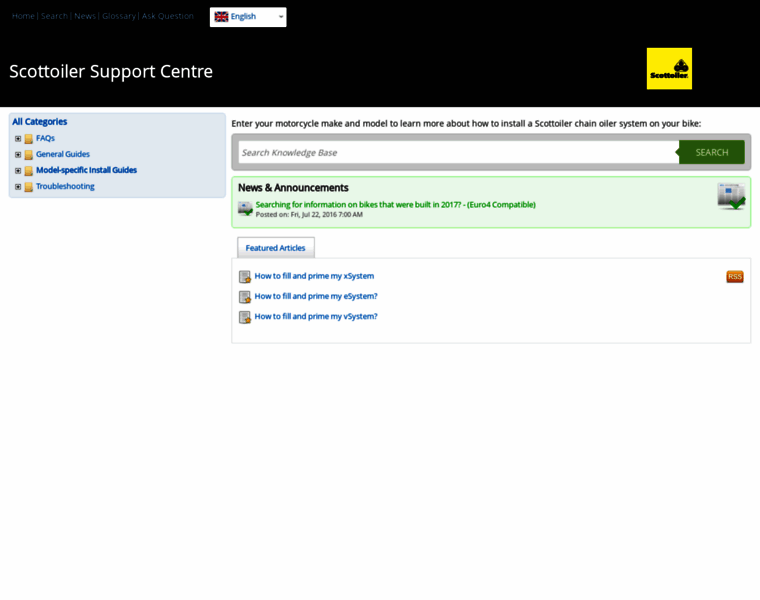760x600 pixels.
Task: Open Glossary in top navigation
Action: (119, 16)
